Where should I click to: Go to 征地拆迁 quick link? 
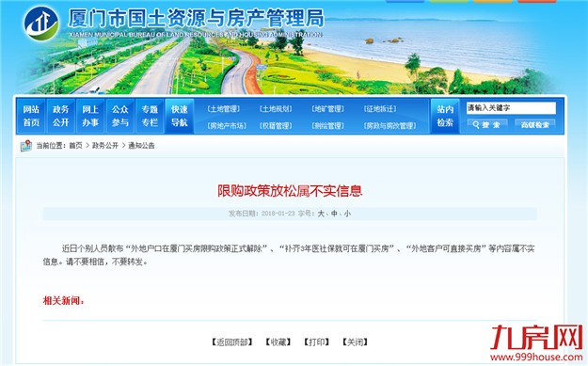(x=380, y=109)
